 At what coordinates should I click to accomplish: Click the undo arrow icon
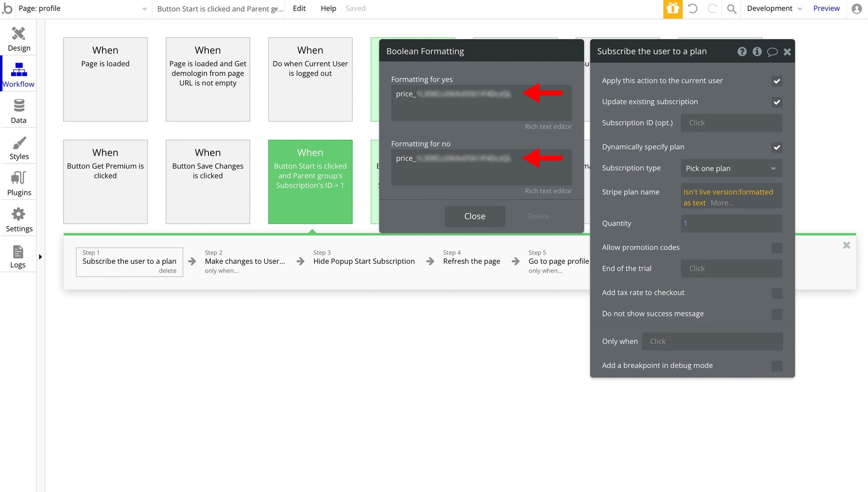click(693, 8)
